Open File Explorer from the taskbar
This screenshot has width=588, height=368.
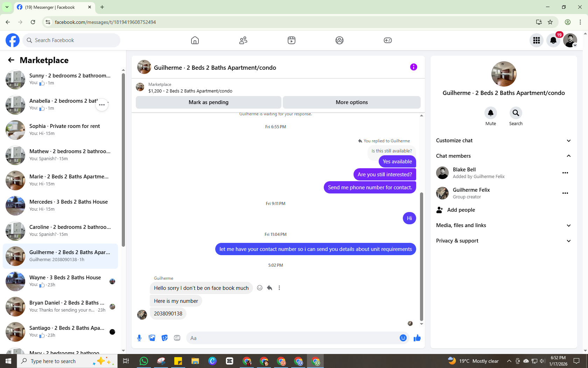[195, 361]
